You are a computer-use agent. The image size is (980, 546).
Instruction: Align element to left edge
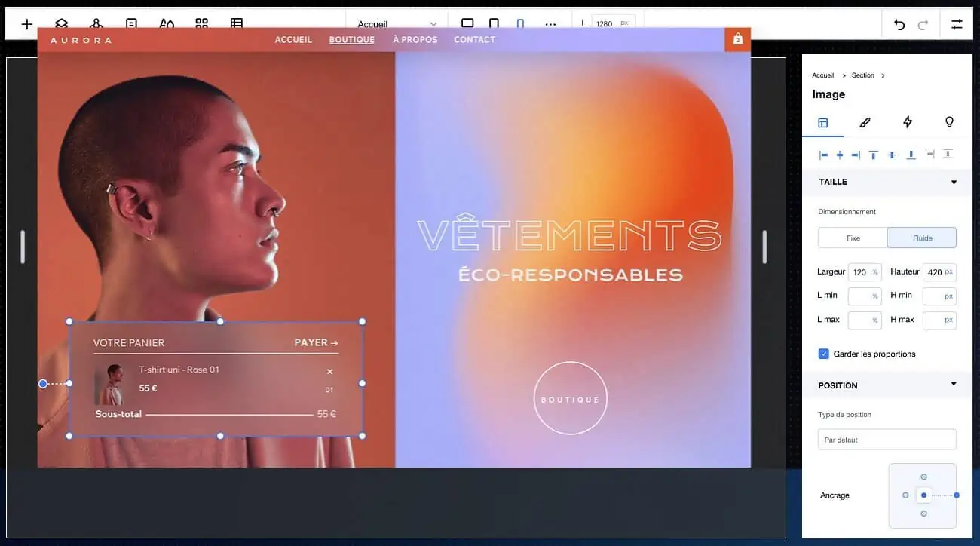pos(823,155)
